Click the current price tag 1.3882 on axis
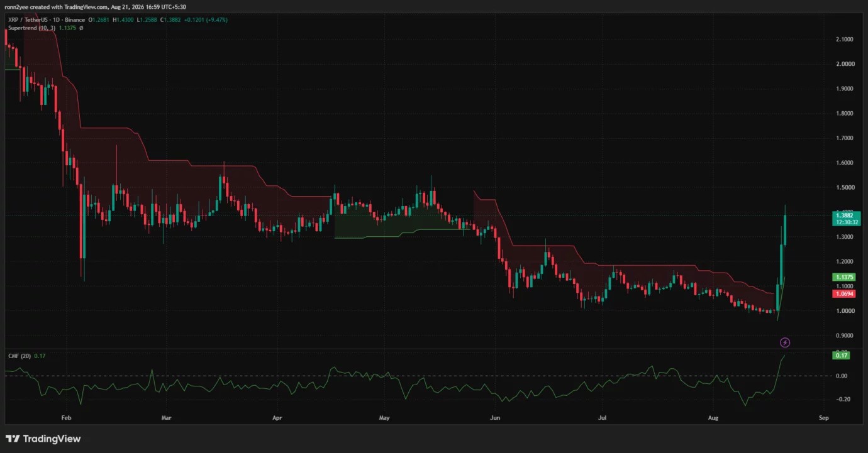This screenshot has height=453, width=868. point(846,216)
